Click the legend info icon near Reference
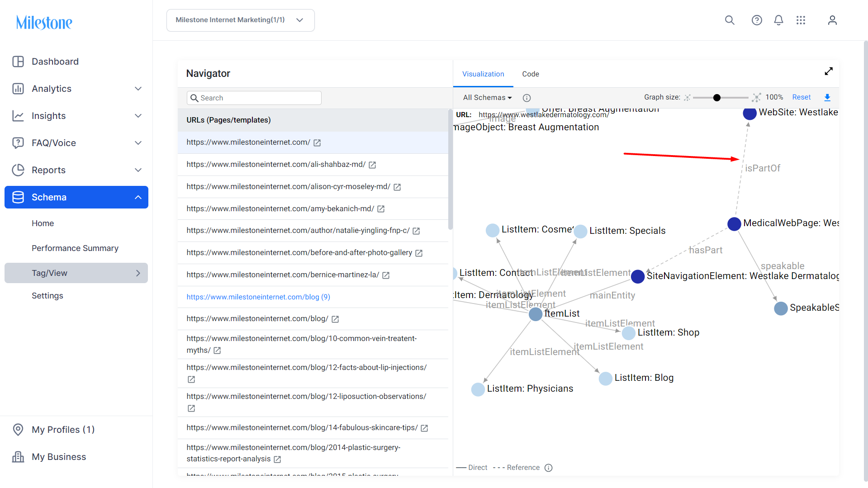The width and height of the screenshot is (868, 488). [x=549, y=468]
